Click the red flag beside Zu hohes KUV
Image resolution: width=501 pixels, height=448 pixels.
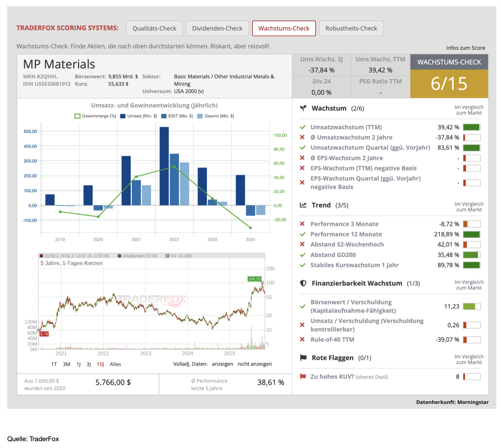(x=303, y=377)
